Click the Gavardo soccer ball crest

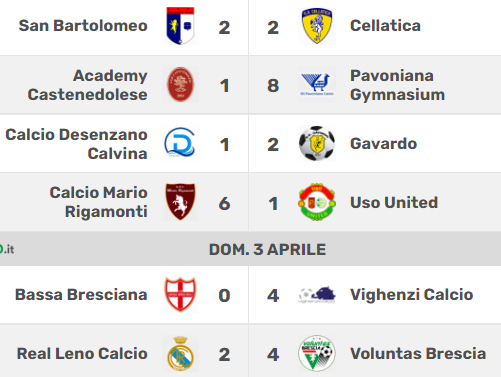317,143
